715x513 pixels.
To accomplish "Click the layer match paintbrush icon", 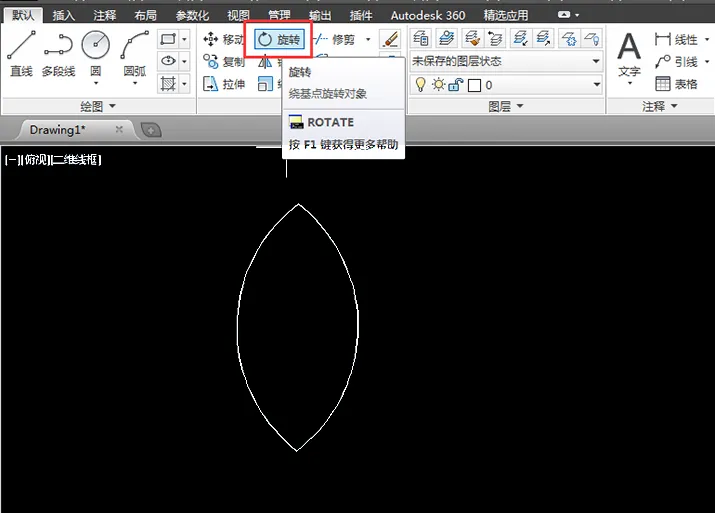I will click(472, 39).
